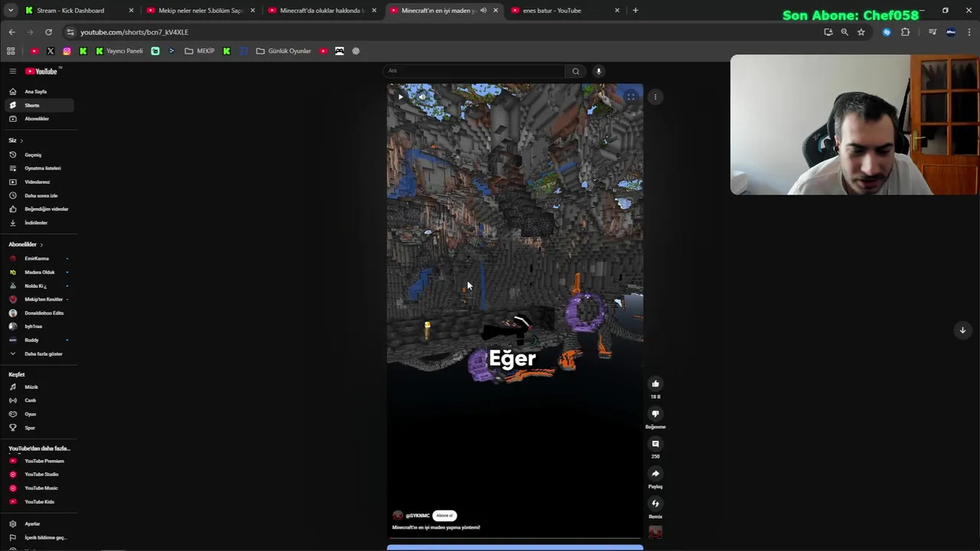Viewport: 980px width, 551px height.
Task: Switch to enes batur - YouTube tab
Action: point(565,11)
